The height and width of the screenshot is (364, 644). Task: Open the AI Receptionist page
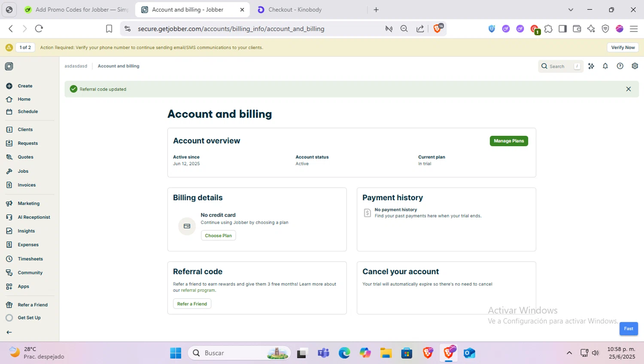pos(28,217)
